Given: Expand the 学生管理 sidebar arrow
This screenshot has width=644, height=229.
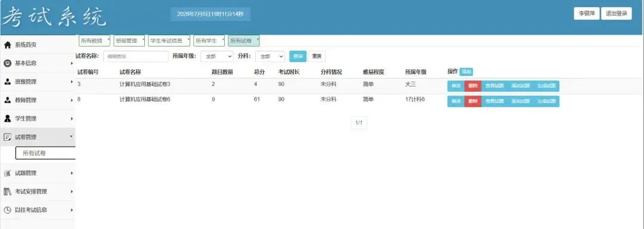Looking at the screenshot, I should [x=72, y=119].
